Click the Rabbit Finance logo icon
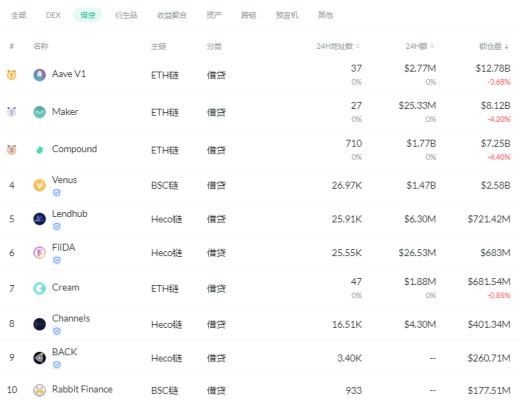520x400 pixels. pos(39,390)
